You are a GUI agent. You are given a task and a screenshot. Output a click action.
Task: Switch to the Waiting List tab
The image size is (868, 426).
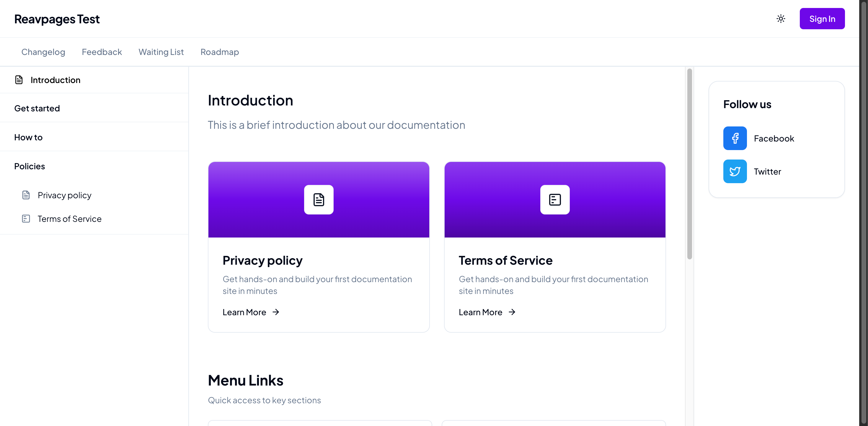point(161,52)
